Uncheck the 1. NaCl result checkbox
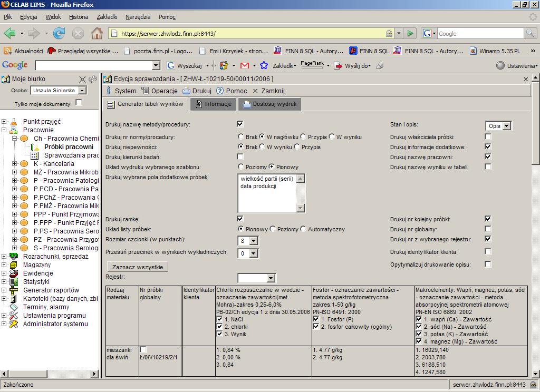 219,319
